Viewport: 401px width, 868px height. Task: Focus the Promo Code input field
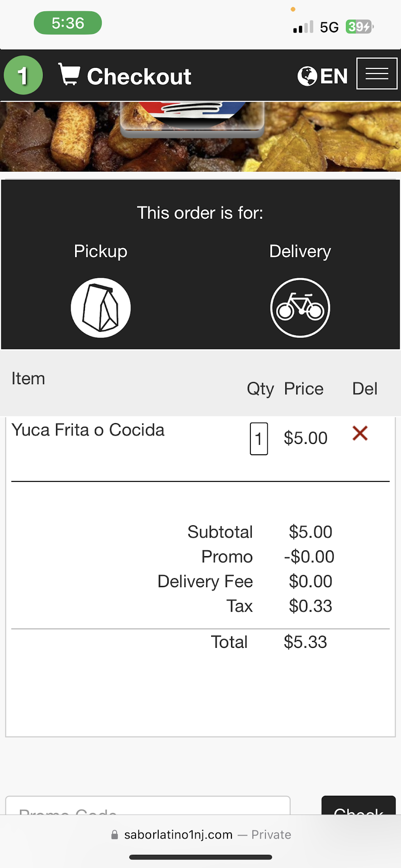point(147,807)
